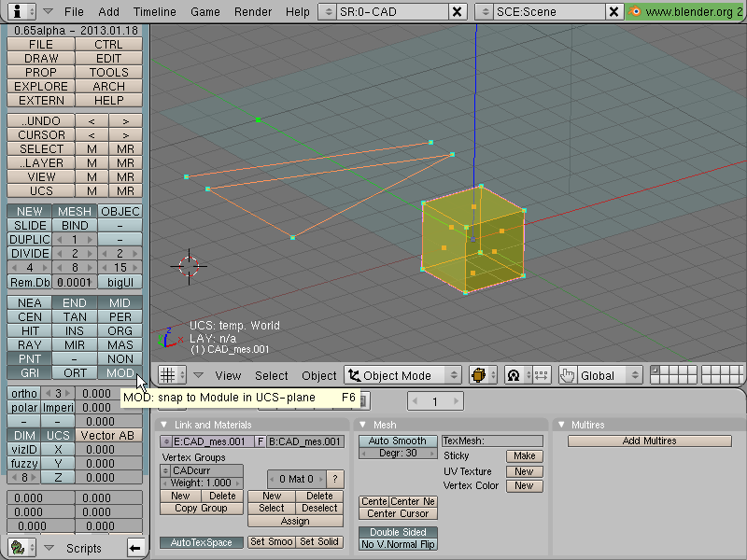Viewport: 747px width, 560px height.
Task: Open the 3D view window type grid icon
Action: [168, 375]
